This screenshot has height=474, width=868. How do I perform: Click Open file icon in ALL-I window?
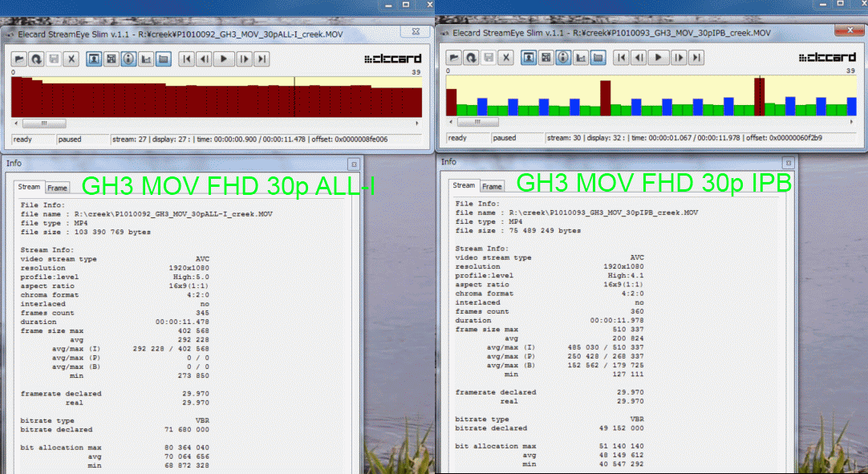coord(19,59)
